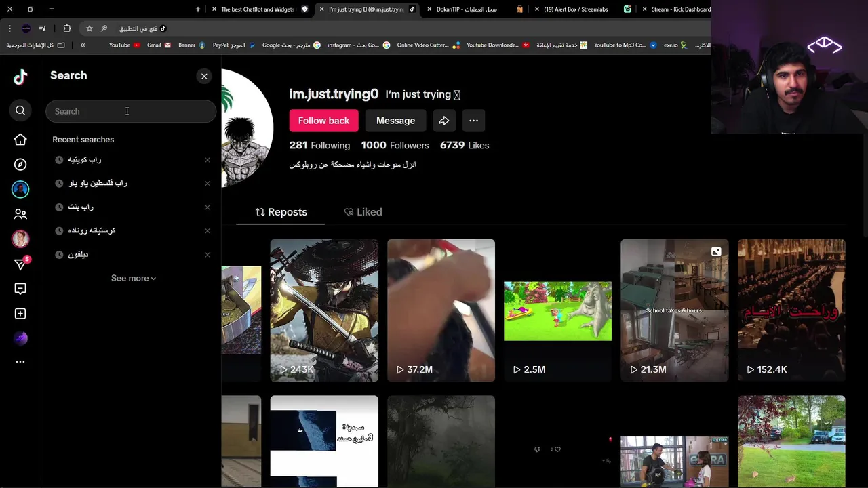Open the samurai video with 243K views

click(324, 310)
